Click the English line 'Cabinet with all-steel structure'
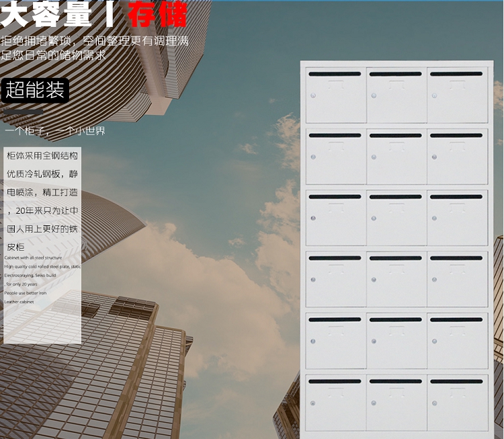Image resolution: width=504 pixels, height=439 pixels. point(33,257)
